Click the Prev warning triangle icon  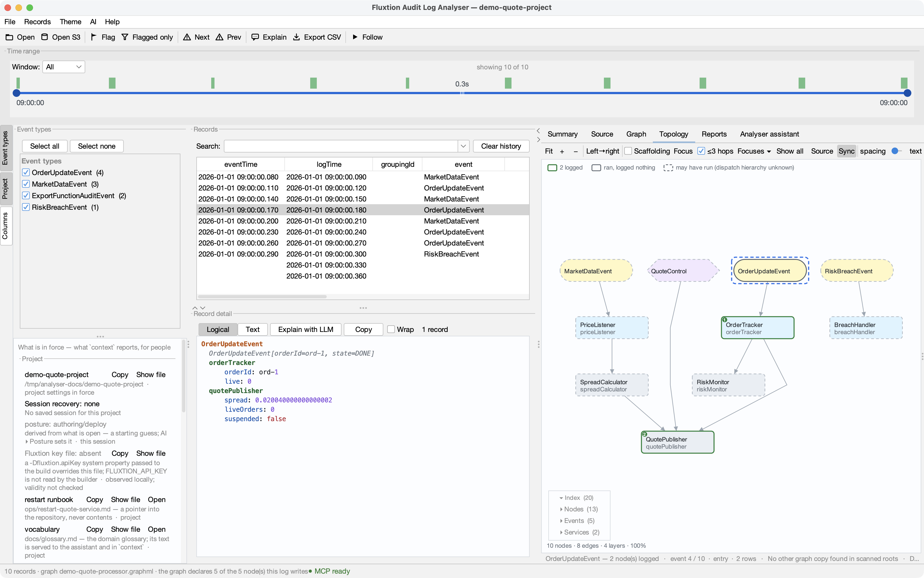coord(219,37)
